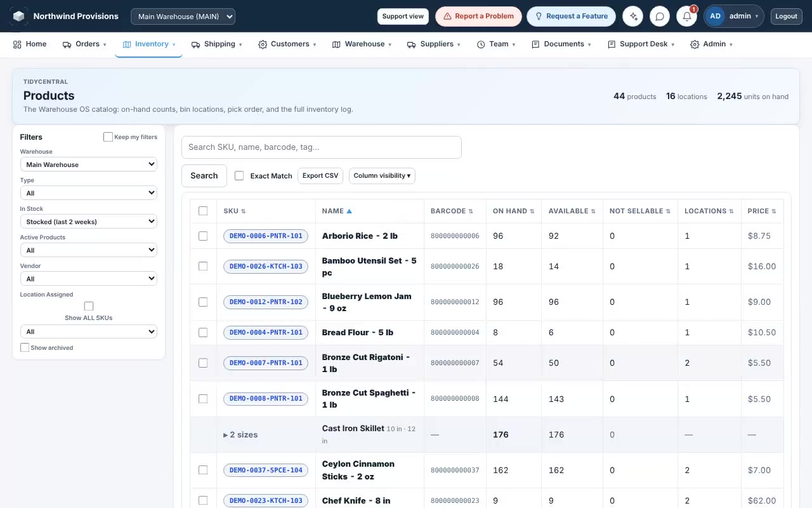Screen dimensions: 812x508
Task: Toggle the Name column ascending sort arrow
Action: pos(349,211)
